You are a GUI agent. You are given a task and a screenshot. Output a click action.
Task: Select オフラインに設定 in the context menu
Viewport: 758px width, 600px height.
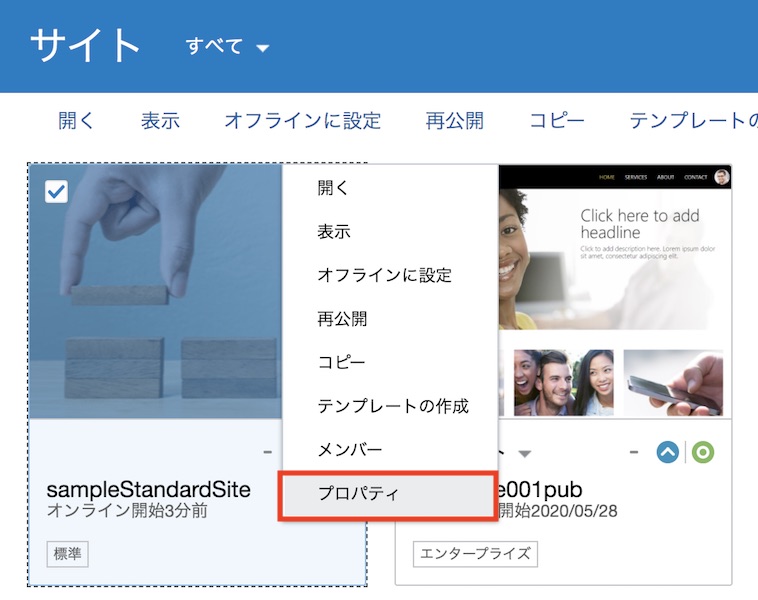(x=384, y=275)
